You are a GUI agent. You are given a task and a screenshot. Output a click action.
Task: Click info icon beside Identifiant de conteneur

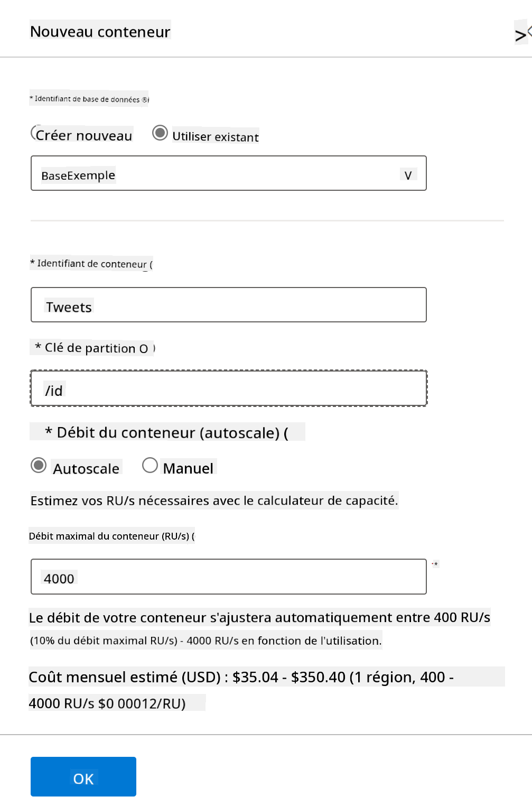(x=151, y=264)
